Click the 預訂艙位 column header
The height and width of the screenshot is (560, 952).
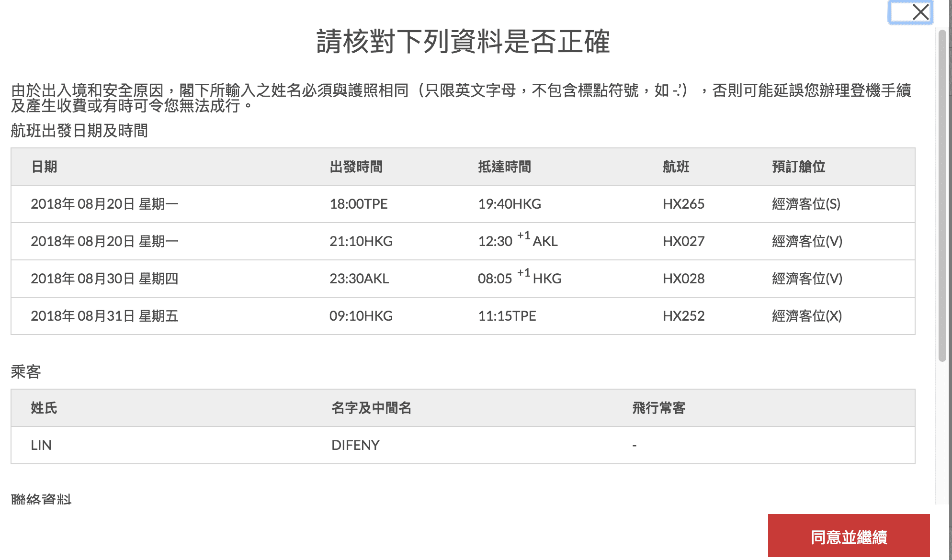[799, 167]
